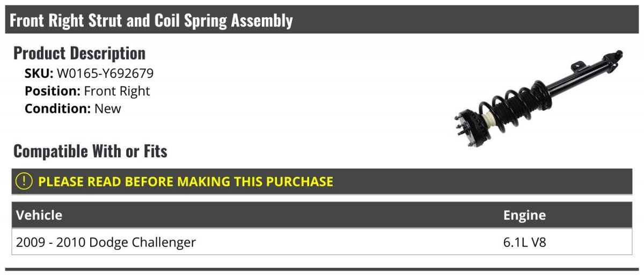Click the exclamation warning icon
Image resolution: width=644 pixels, height=276 pixels.
click(25, 181)
